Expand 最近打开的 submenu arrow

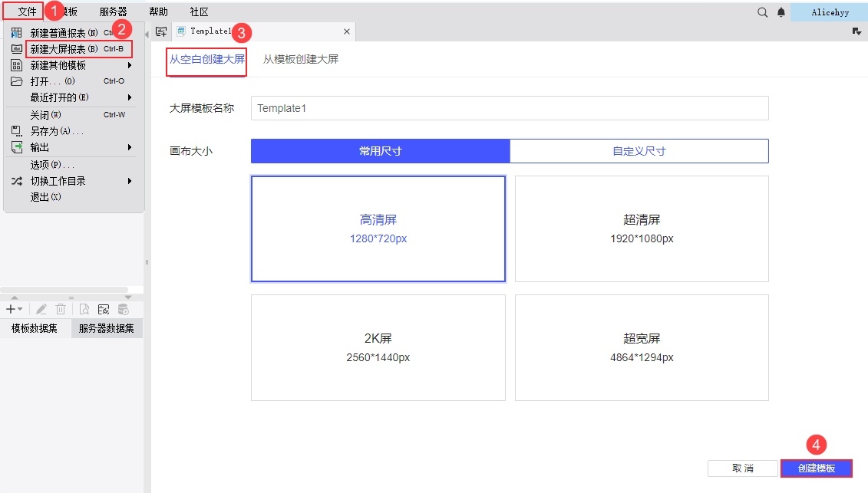click(x=130, y=97)
